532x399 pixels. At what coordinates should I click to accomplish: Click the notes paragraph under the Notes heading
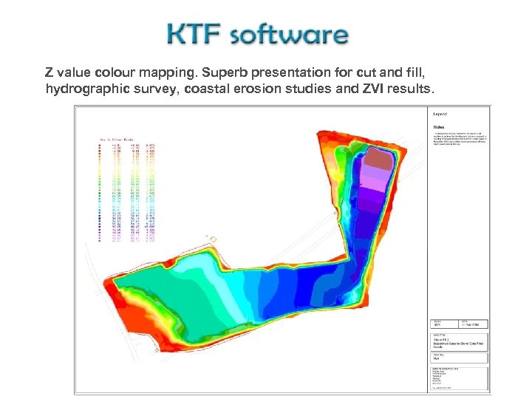point(460,139)
